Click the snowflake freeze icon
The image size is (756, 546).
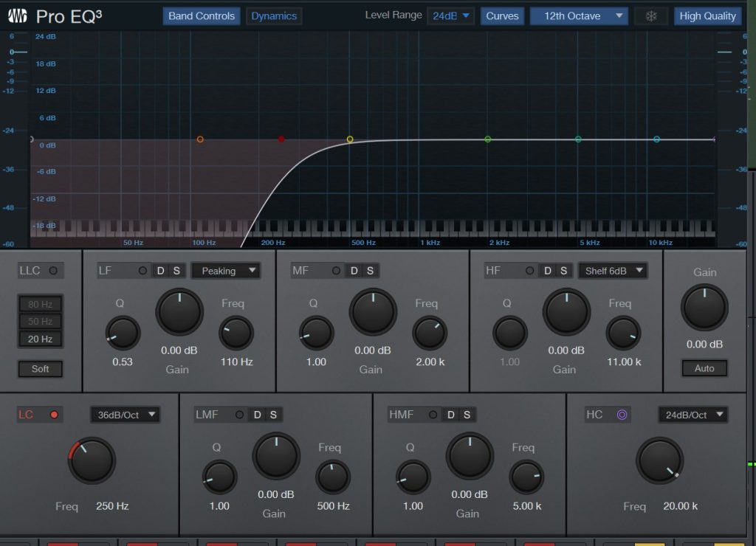pyautogui.click(x=650, y=15)
